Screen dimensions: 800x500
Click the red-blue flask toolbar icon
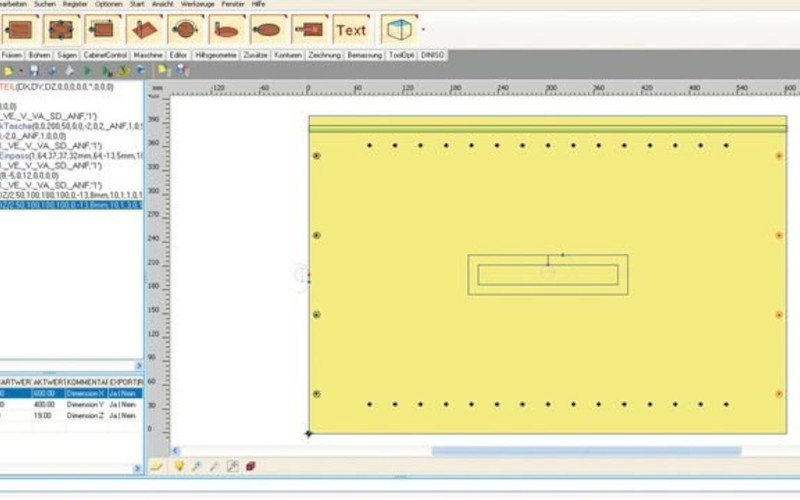(182, 71)
